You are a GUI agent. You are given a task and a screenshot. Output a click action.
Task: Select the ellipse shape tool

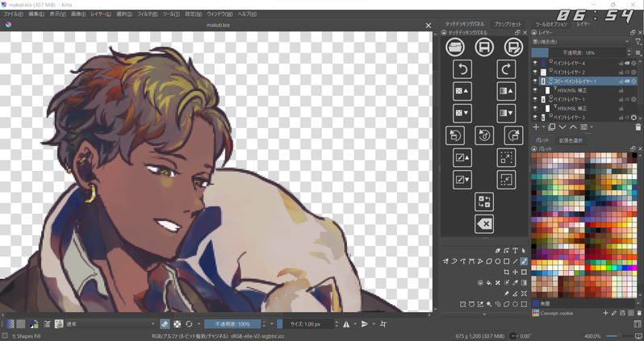[x=498, y=261]
